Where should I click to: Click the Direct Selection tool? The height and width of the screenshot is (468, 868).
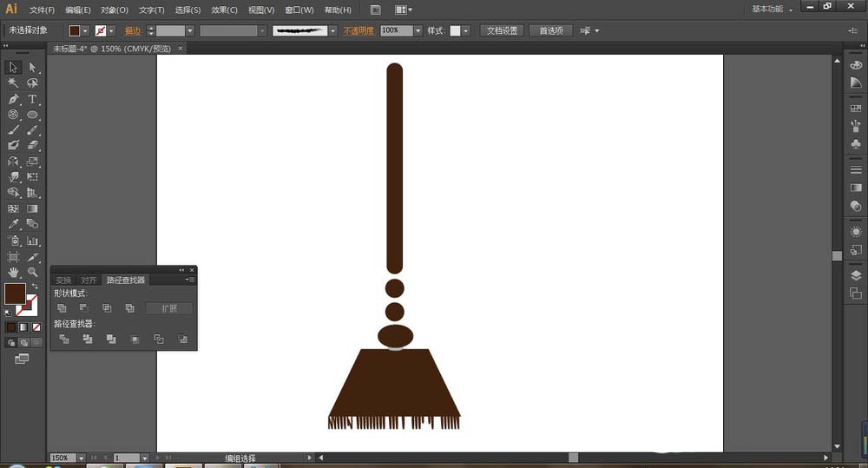click(x=32, y=67)
